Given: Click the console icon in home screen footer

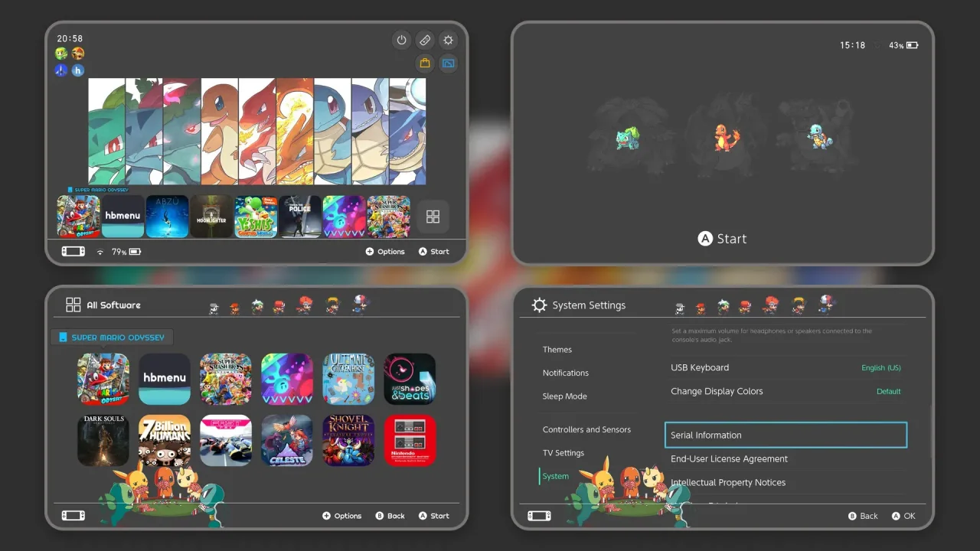Looking at the screenshot, I should tap(73, 252).
